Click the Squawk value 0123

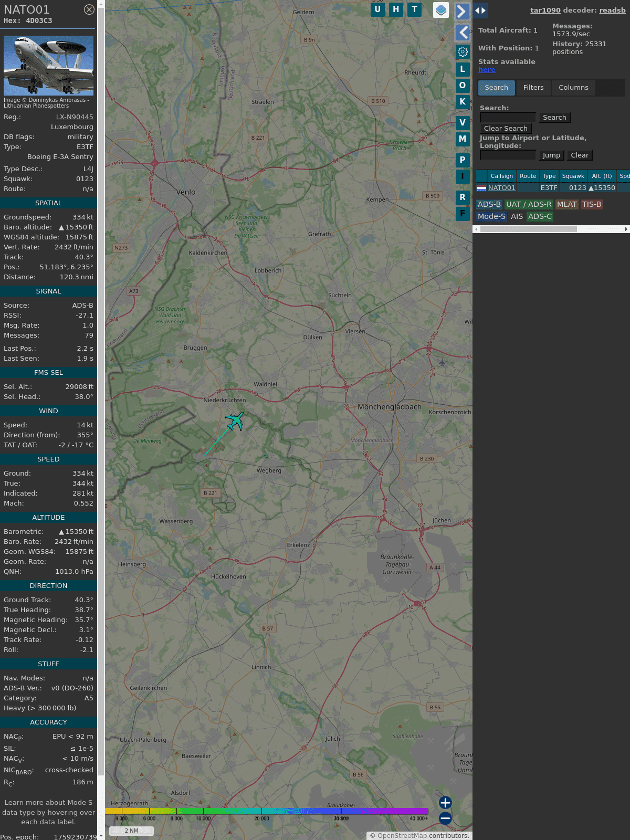85,179
